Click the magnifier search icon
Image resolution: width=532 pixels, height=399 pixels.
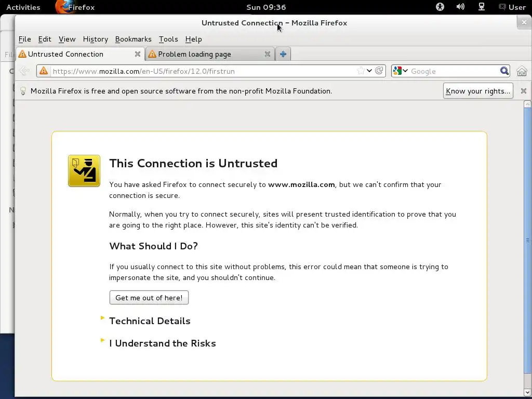coord(504,71)
